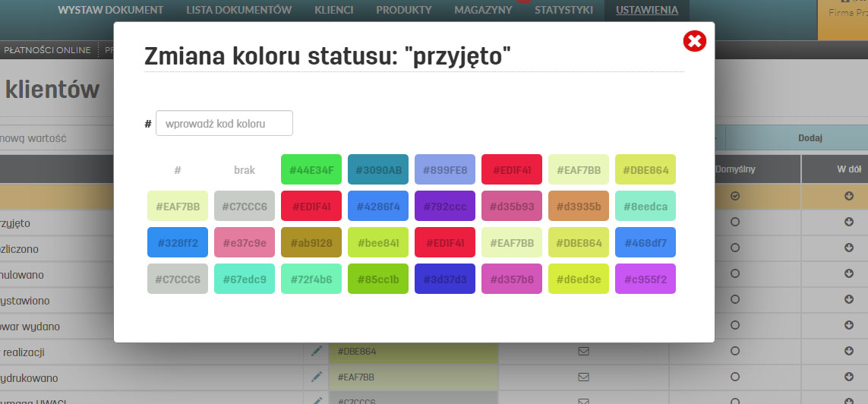868x404 pixels.
Task: Set towar wydano as the default status
Action: click(x=735, y=326)
